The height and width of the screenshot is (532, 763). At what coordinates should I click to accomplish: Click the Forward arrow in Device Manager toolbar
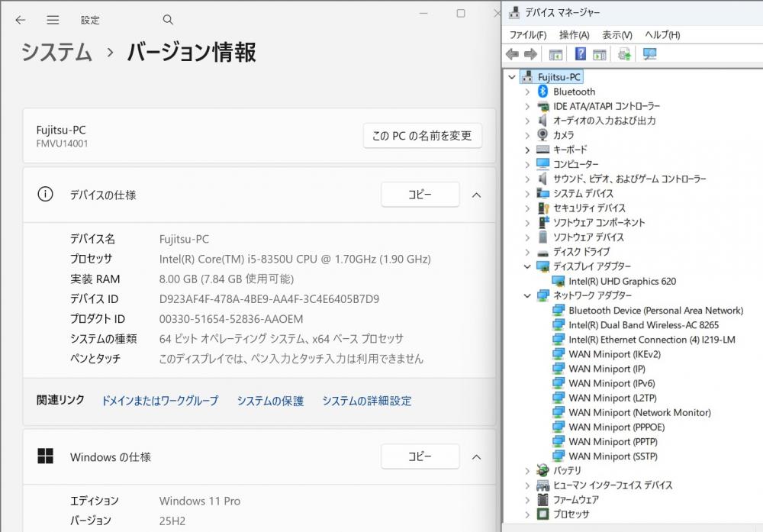[x=530, y=54]
